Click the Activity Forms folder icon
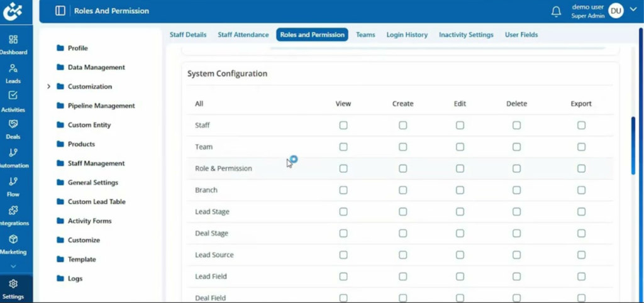Viewport: 644px width, 303px height. [60, 221]
